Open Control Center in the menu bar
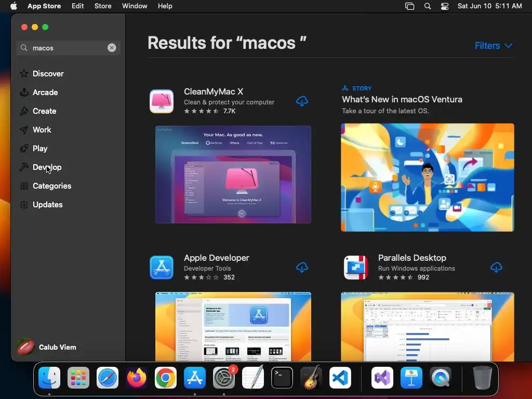The height and width of the screenshot is (399, 532). [445, 6]
